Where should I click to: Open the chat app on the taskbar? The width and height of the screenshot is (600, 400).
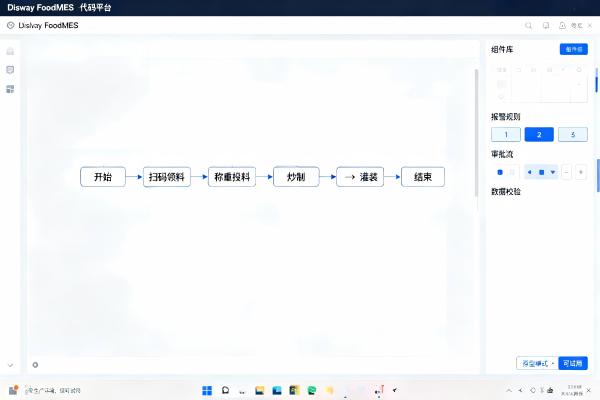(x=225, y=390)
